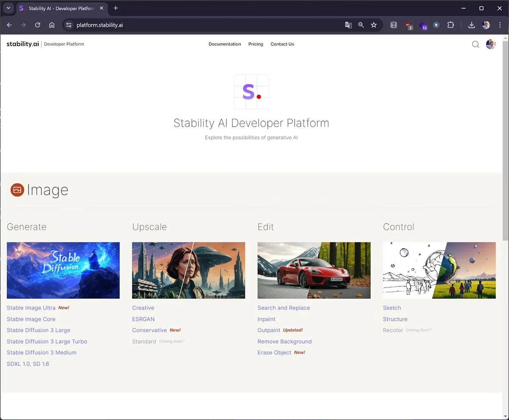This screenshot has height=420, width=509.
Task: Select the Stability AI - Developer Platform tab
Action: tap(61, 8)
